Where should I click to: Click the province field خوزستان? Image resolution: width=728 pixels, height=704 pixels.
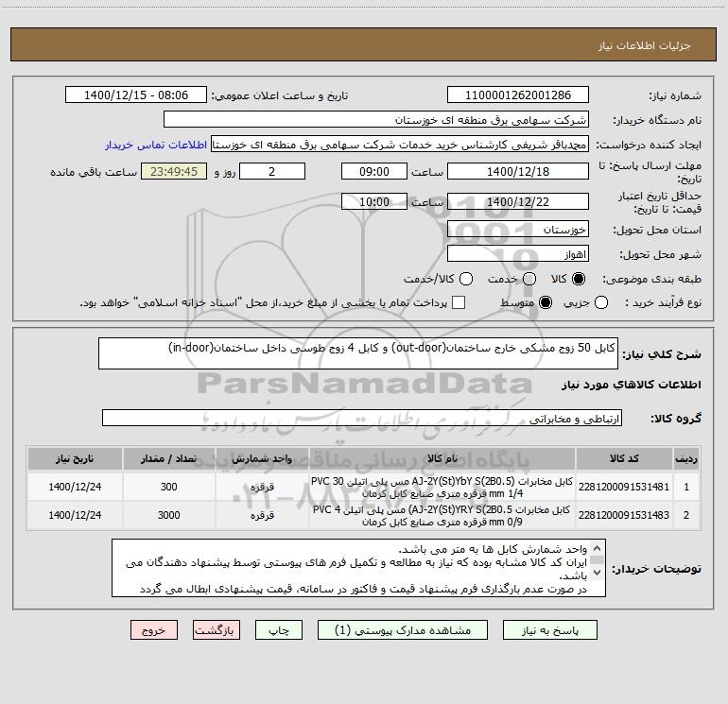(x=518, y=229)
